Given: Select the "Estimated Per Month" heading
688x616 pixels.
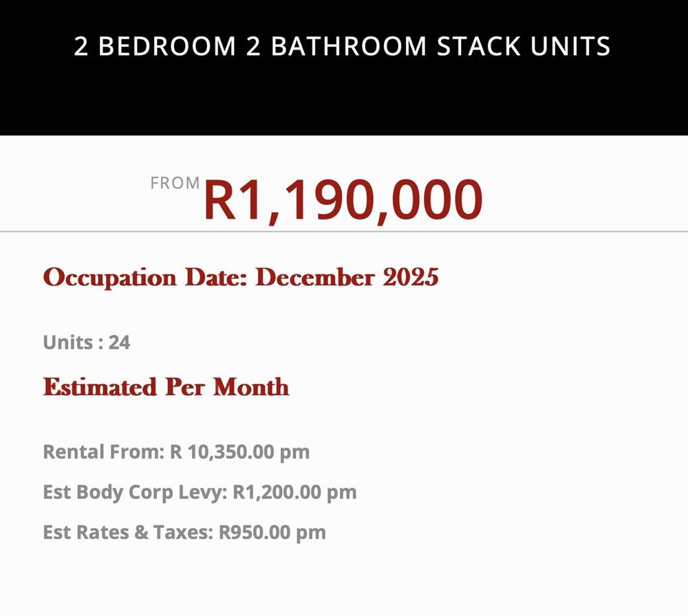Looking at the screenshot, I should 166,387.
